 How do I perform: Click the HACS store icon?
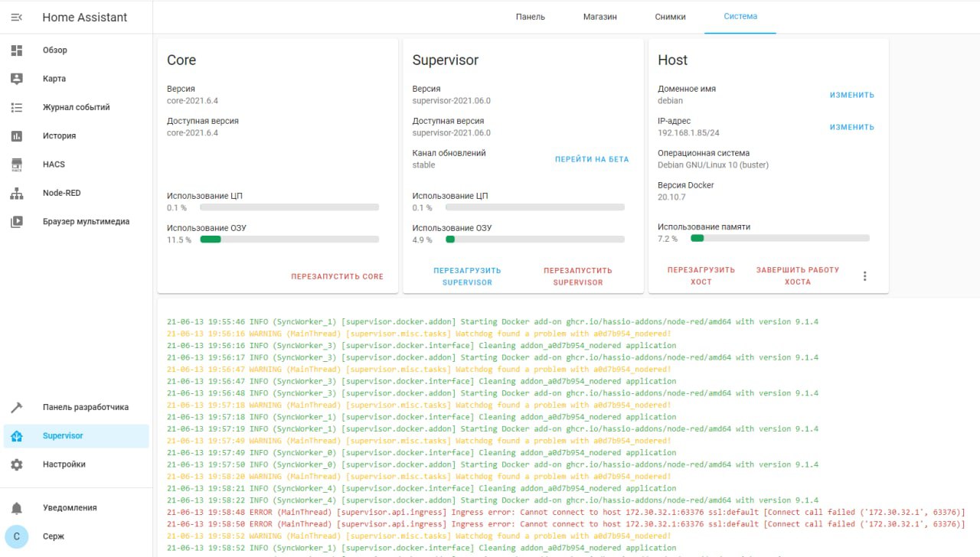(17, 164)
